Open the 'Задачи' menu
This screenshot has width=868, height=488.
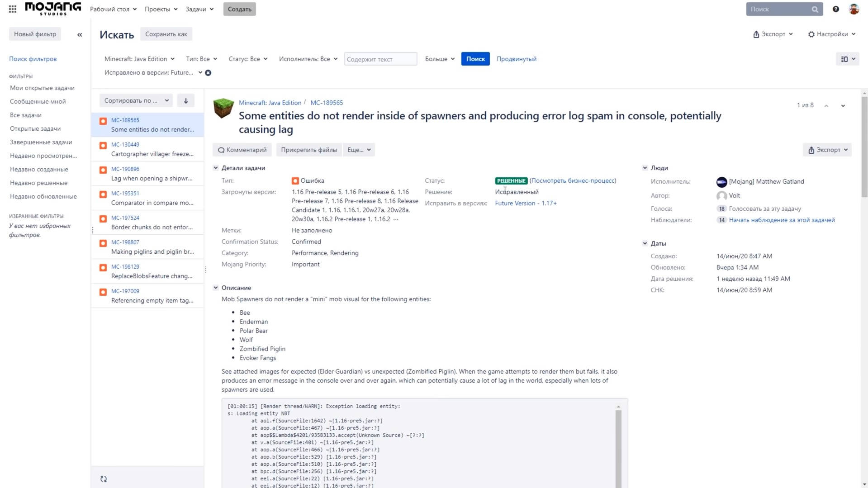point(199,9)
